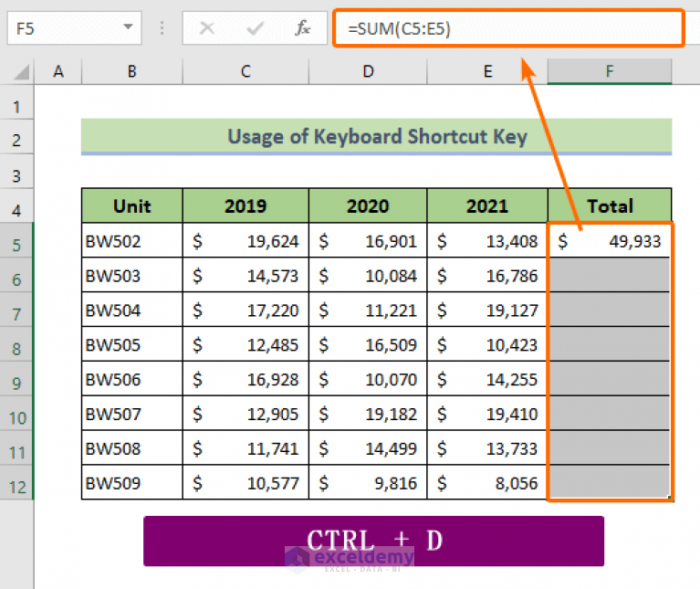The width and height of the screenshot is (700, 589).
Task: Select column F header
Action: [610, 71]
